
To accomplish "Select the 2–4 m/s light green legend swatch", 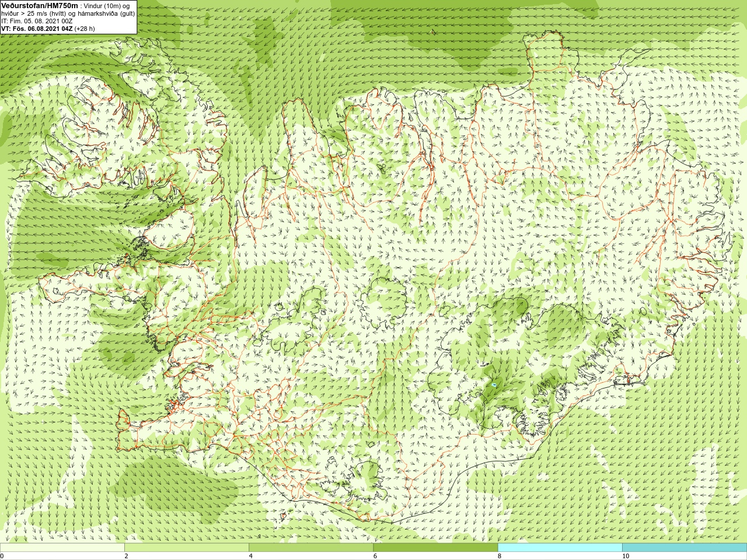I will (187, 548).
